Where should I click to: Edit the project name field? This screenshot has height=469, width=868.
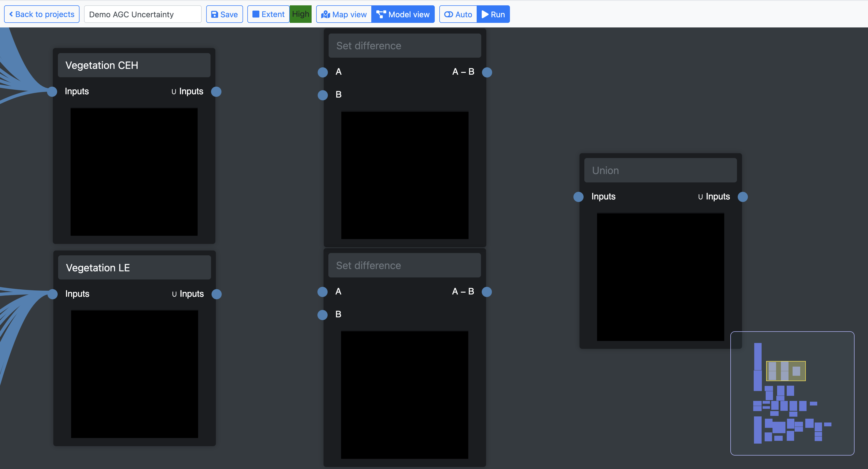point(142,14)
